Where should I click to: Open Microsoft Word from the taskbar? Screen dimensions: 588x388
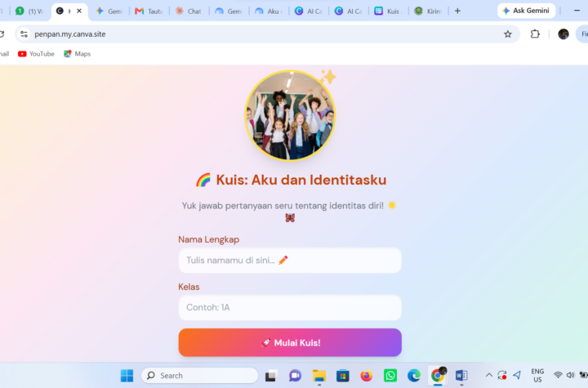point(461,375)
